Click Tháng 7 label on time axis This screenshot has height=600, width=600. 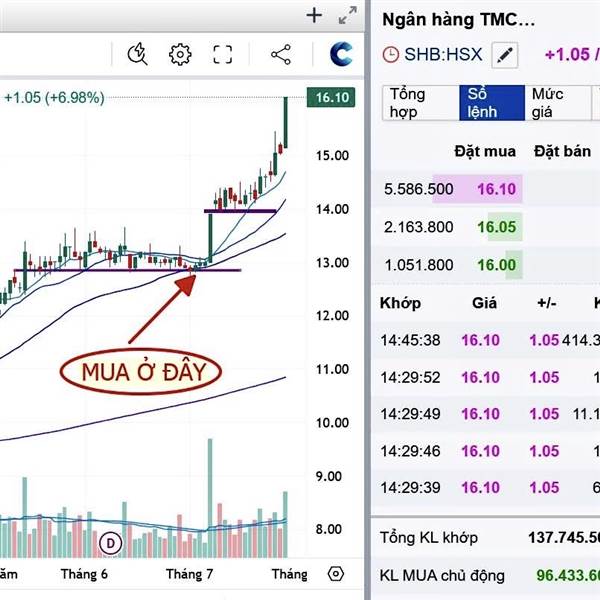coord(189,574)
